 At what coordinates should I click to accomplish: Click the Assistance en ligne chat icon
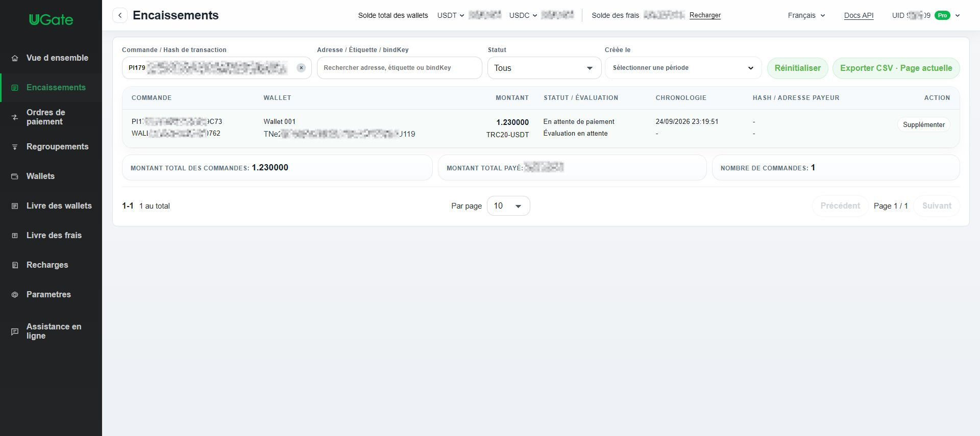15,331
